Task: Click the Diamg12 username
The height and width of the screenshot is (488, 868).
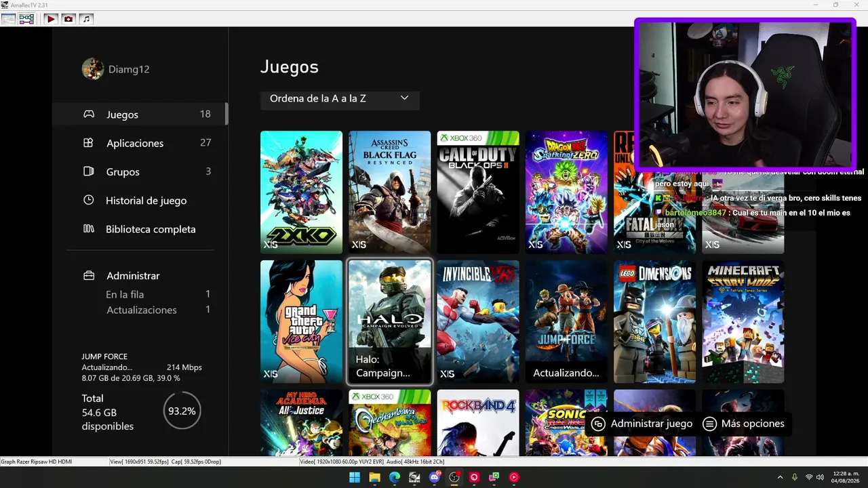Action: pos(129,69)
